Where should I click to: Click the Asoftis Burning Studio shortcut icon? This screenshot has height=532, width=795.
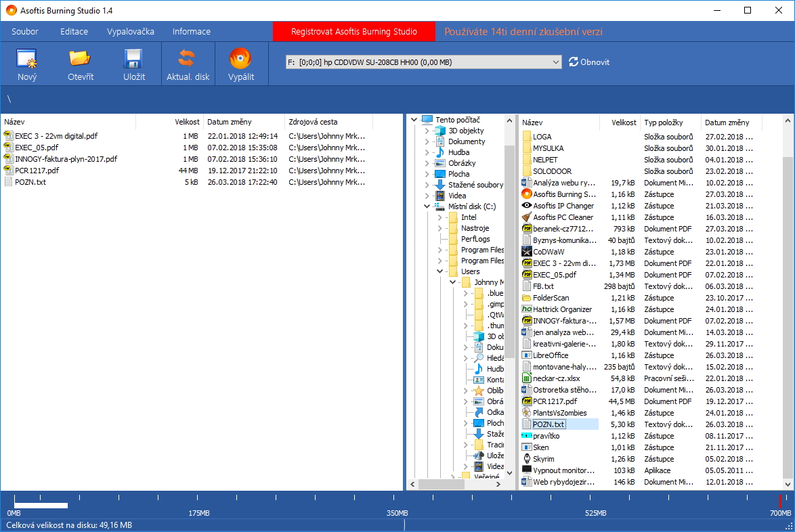point(527,194)
